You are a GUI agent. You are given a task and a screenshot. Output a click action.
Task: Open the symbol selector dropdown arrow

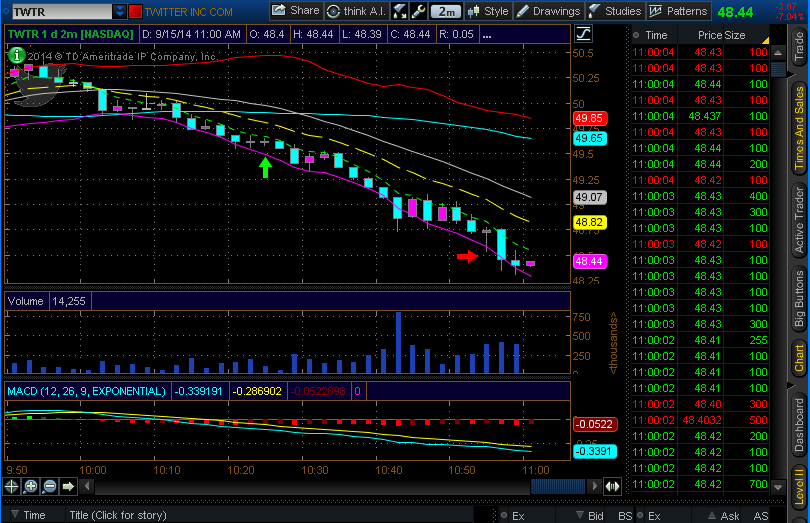119,11
